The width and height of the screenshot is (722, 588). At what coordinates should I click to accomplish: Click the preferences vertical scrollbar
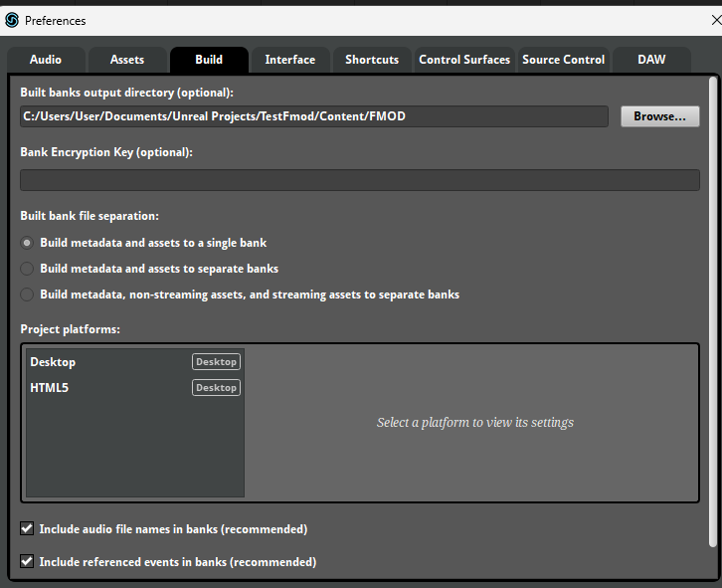pyautogui.click(x=713, y=312)
